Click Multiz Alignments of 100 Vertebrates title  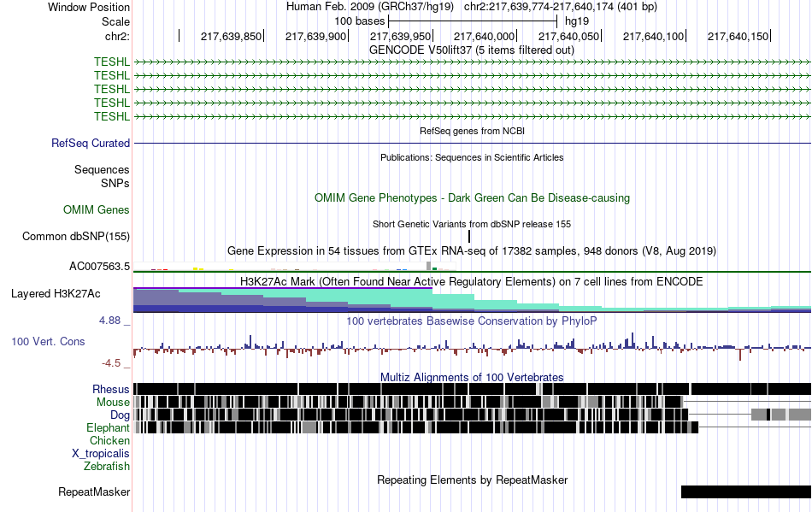(472, 378)
